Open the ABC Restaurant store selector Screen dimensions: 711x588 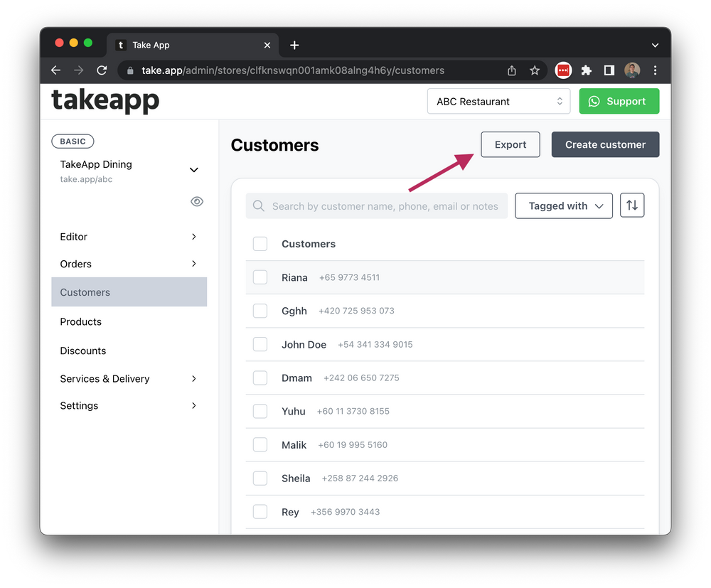(498, 101)
